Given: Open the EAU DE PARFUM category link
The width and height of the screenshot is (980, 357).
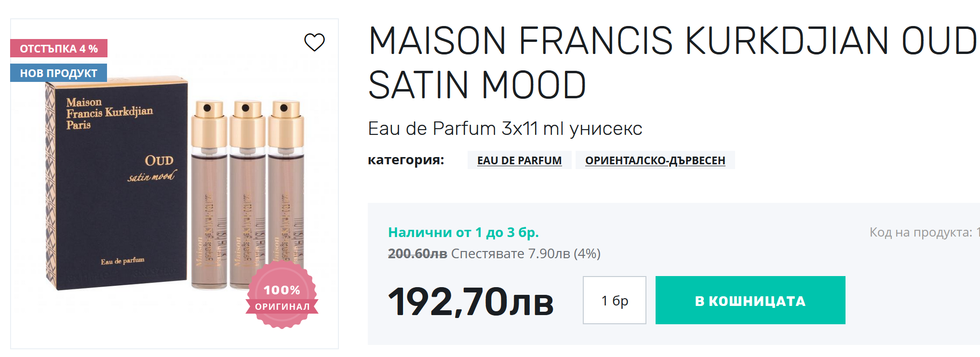Looking at the screenshot, I should [x=519, y=160].
